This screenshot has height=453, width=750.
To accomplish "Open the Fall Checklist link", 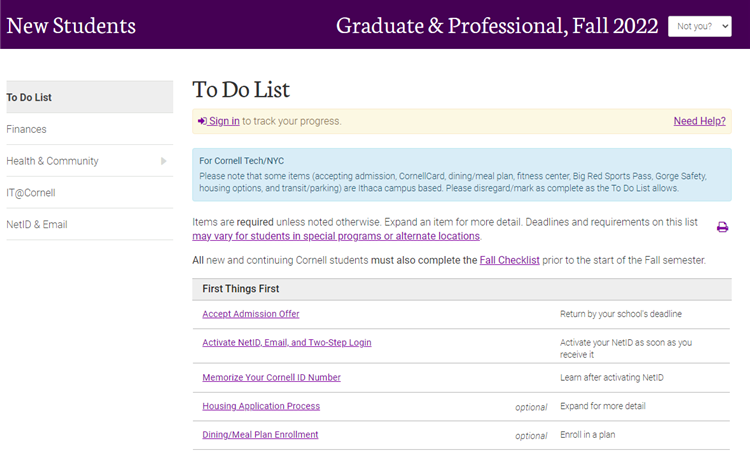I will pyautogui.click(x=509, y=260).
